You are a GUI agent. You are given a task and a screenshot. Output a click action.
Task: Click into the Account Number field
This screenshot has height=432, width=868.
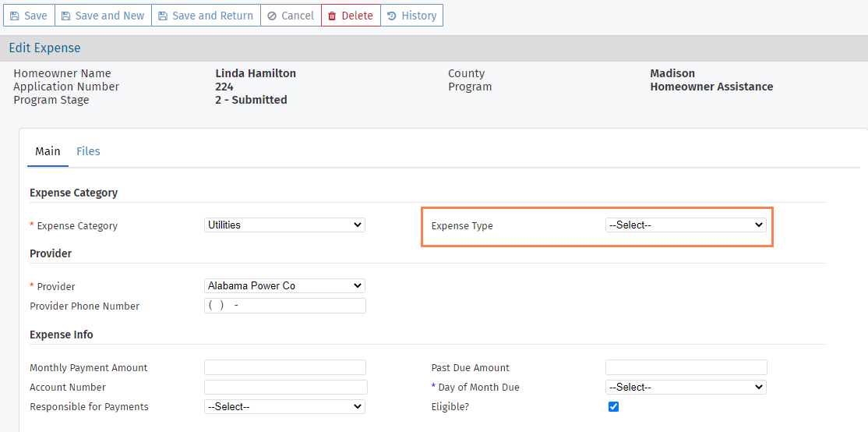(285, 387)
